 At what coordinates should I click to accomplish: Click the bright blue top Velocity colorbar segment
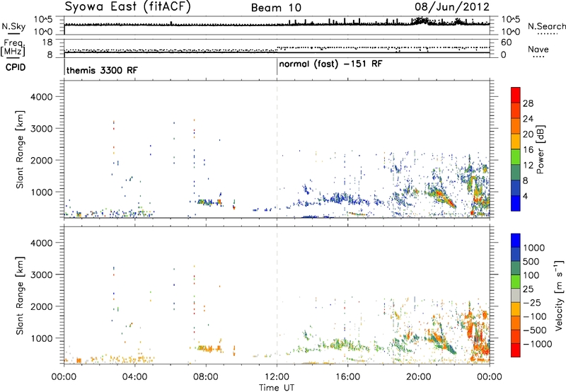point(516,241)
